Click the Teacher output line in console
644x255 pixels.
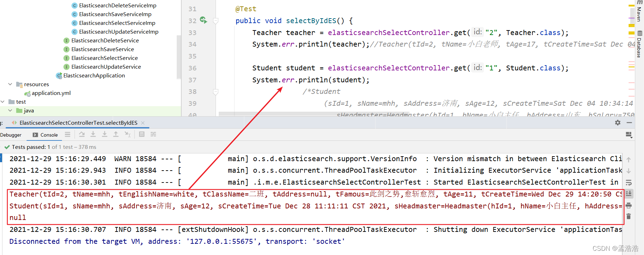click(315, 194)
